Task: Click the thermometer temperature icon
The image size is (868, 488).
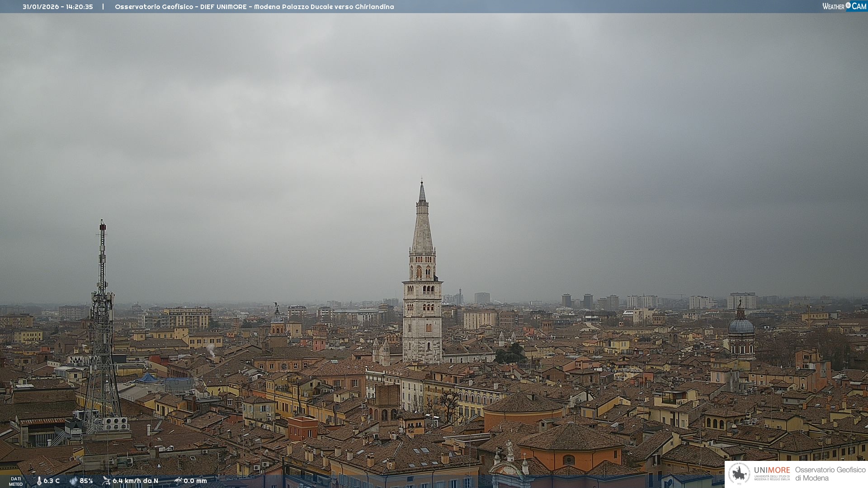Action: (39, 481)
